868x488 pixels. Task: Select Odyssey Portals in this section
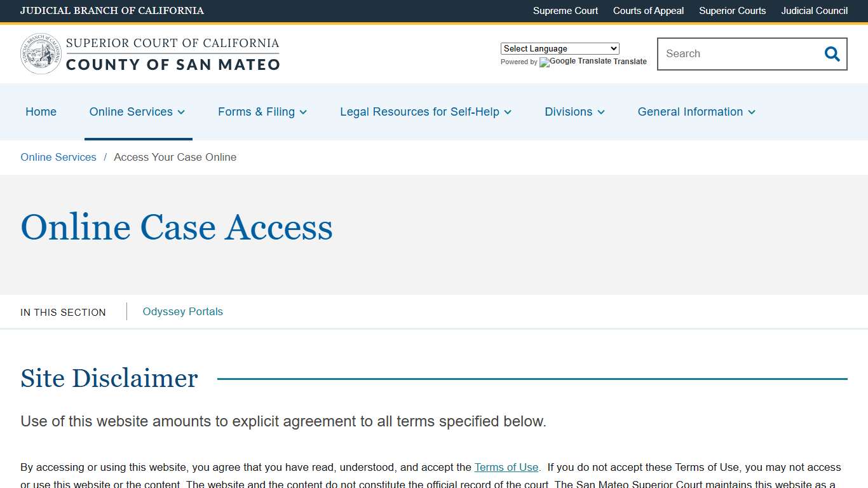coord(182,311)
